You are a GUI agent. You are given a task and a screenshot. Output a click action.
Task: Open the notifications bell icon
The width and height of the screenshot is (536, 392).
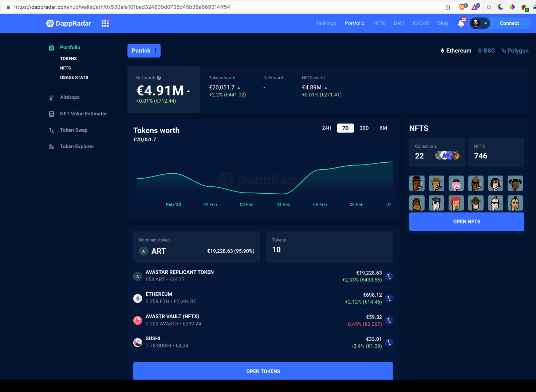pos(461,23)
